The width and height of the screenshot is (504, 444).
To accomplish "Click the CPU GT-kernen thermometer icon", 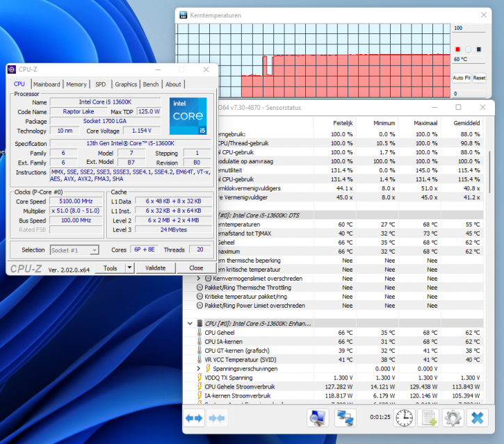I will tap(200, 350).
